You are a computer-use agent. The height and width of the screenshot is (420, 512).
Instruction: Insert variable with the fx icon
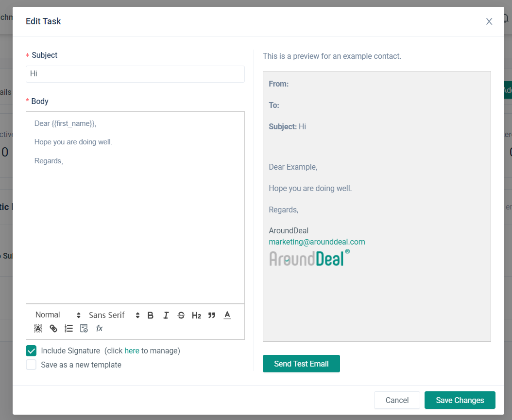click(100, 329)
